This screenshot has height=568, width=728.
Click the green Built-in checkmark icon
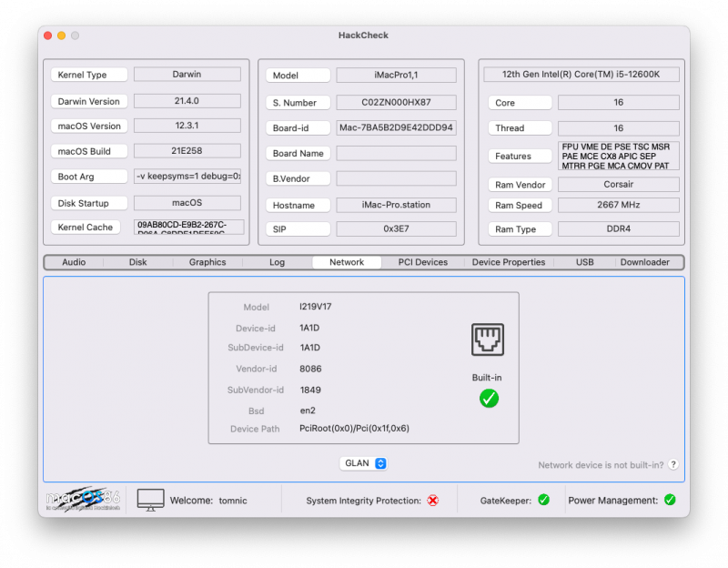pyautogui.click(x=489, y=399)
